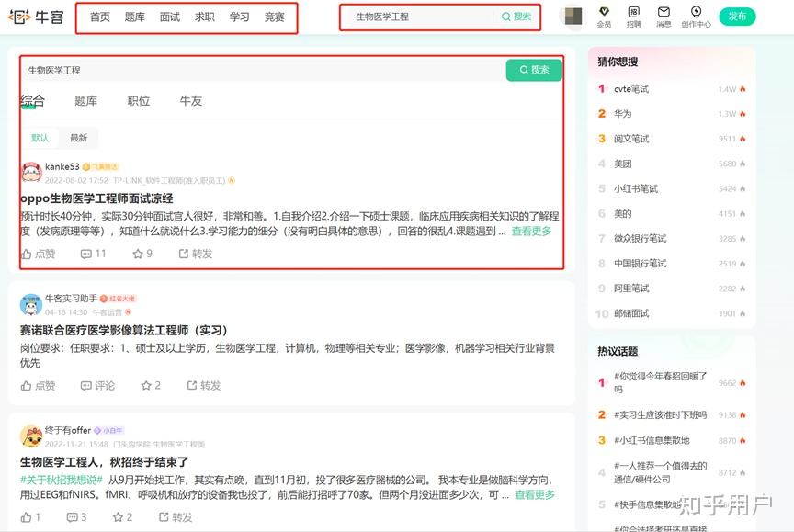794x532 pixels.
Task: Click the 牛客 logo
Action: click(x=36, y=17)
